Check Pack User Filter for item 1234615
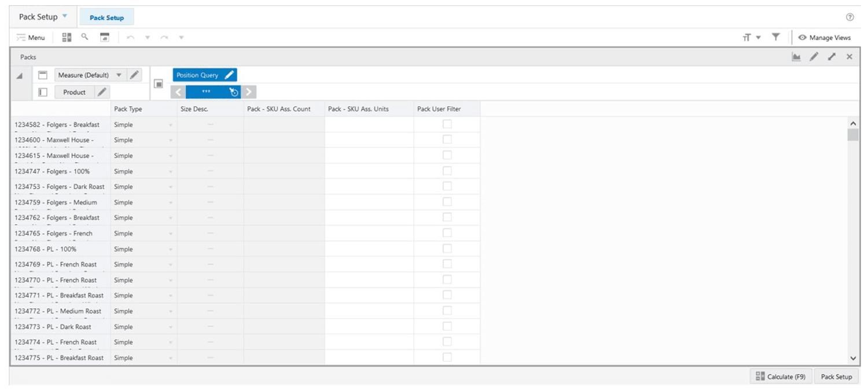 pyautogui.click(x=447, y=155)
